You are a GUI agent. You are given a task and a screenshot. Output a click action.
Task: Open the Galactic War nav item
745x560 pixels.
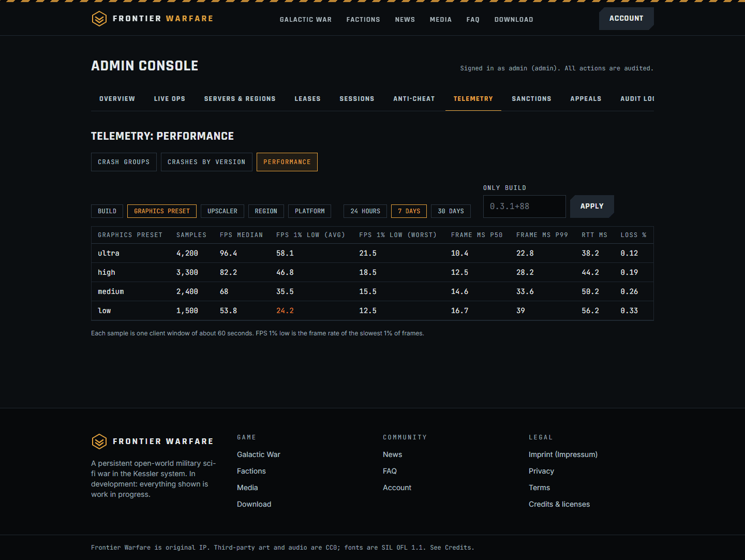coord(306,20)
